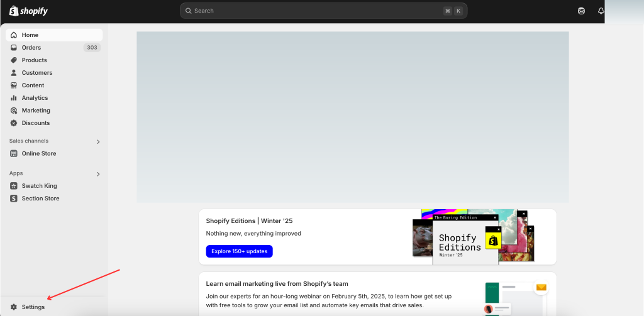Open the Home menu item
Viewport: 644px width, 316px height.
pos(54,35)
